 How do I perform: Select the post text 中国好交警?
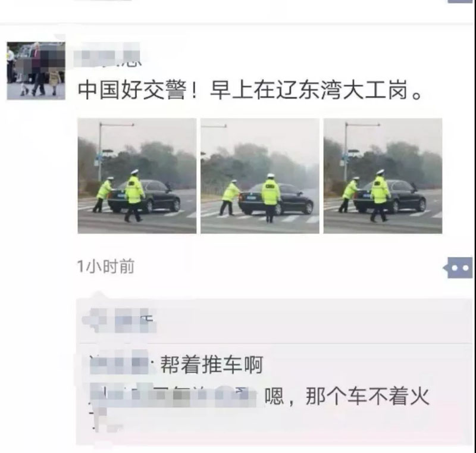132,90
